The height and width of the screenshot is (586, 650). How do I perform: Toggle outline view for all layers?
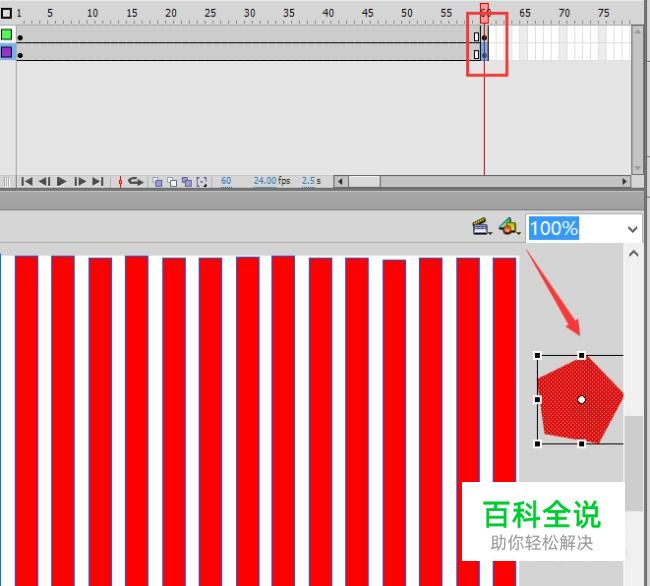point(6,13)
